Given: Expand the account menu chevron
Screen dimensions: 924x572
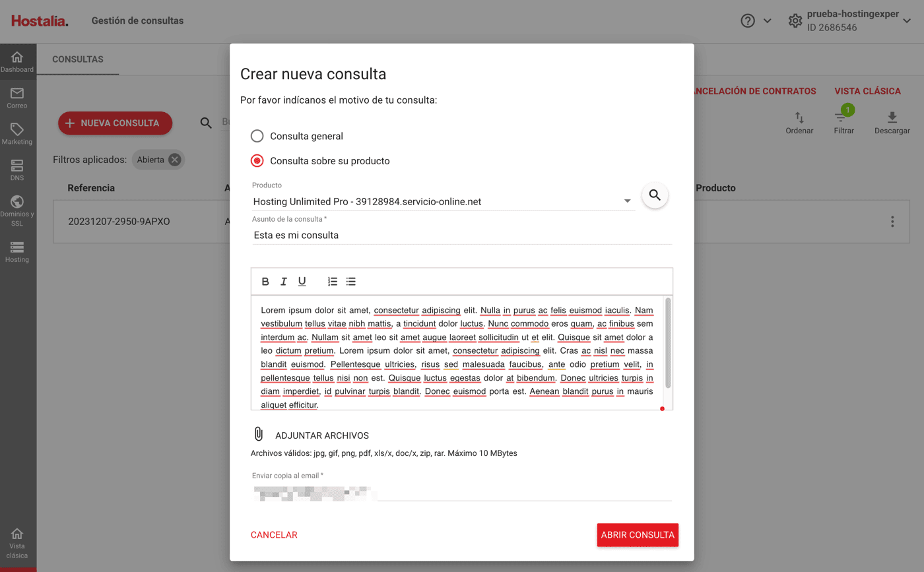Looking at the screenshot, I should [907, 21].
